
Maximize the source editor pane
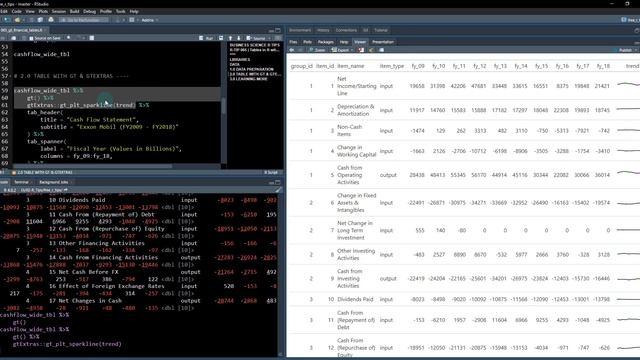pos(278,30)
